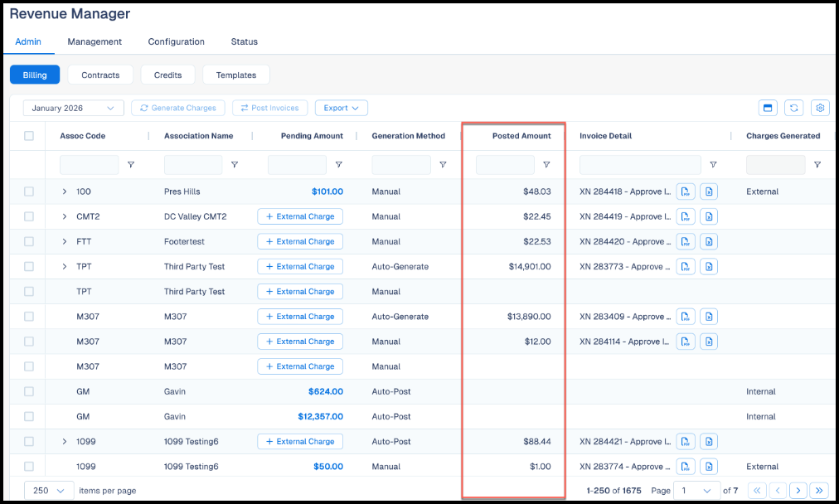Viewport: 839px width, 504px height.
Task: Switch to the Status tab
Action: click(x=244, y=41)
